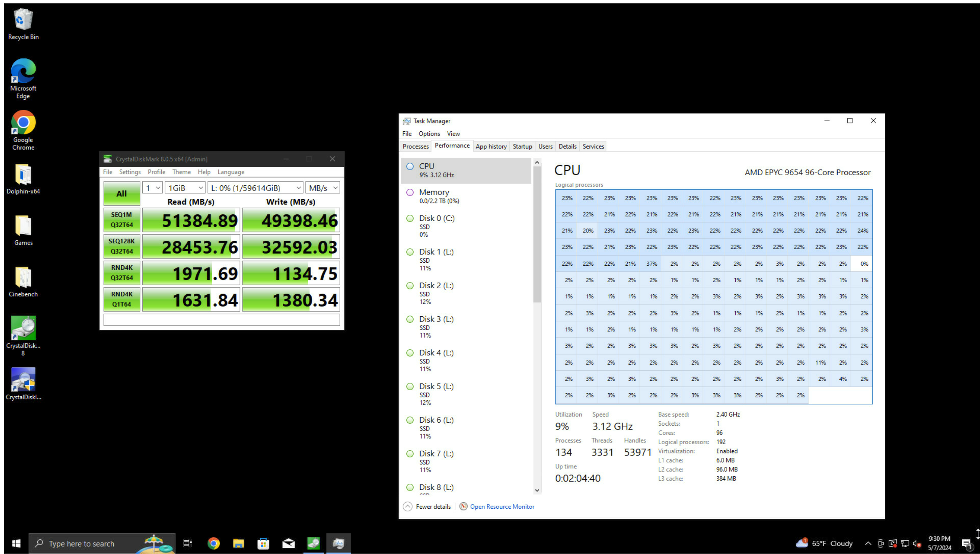Switch to the Services tab
Image resolution: width=980 pixels, height=554 pixels.
coord(593,146)
